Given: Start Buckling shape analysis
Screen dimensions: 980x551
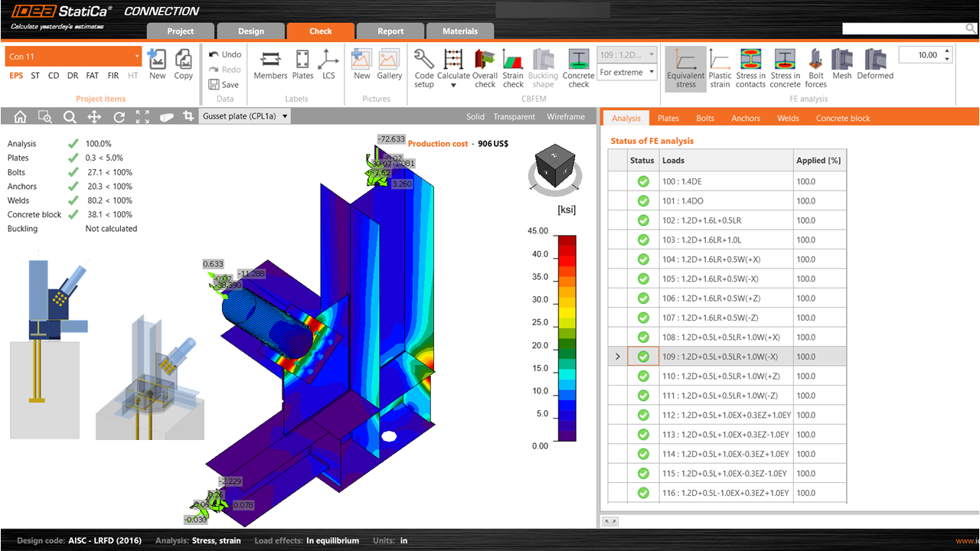Looking at the screenshot, I should click(543, 67).
